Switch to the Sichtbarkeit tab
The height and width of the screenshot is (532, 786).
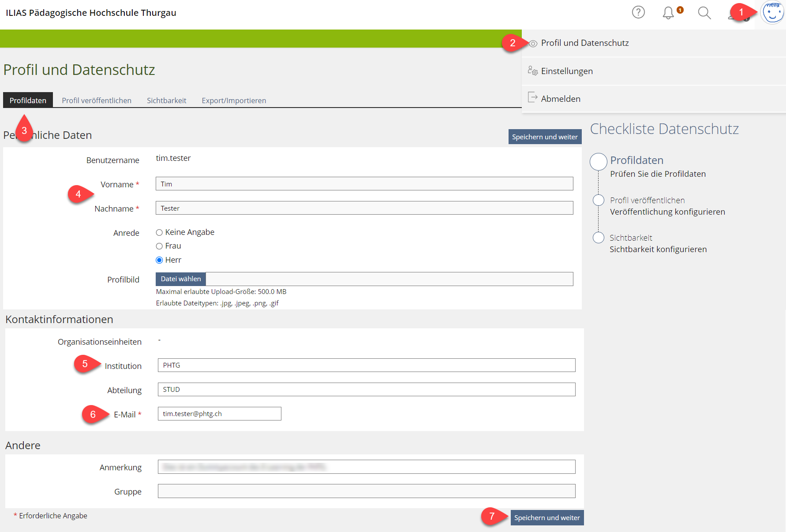click(166, 100)
